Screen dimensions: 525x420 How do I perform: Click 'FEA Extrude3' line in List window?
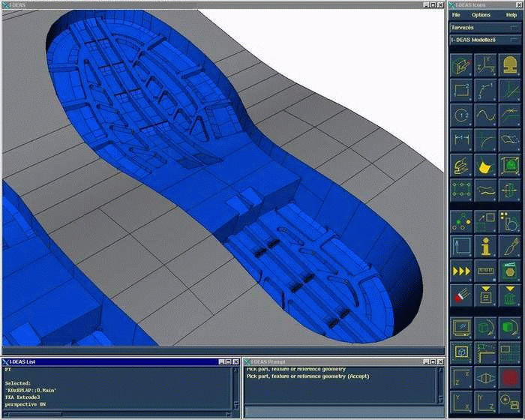pyautogui.click(x=22, y=397)
